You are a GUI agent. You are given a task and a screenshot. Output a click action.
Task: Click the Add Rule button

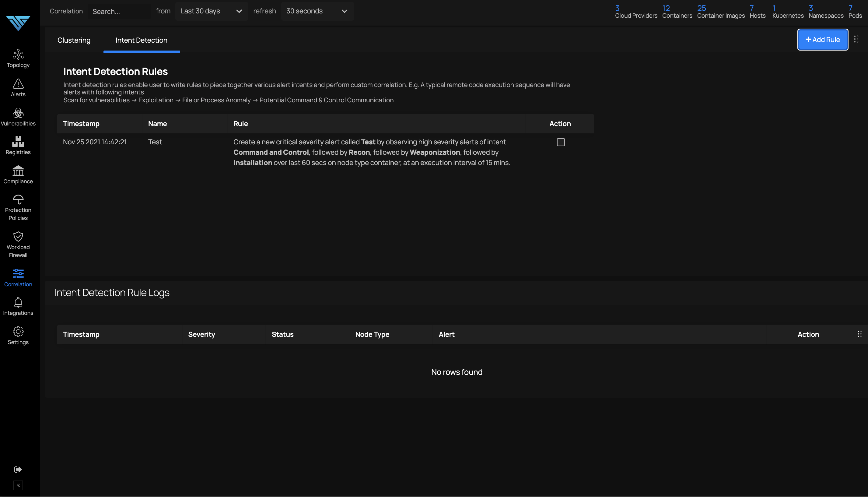[x=823, y=40]
